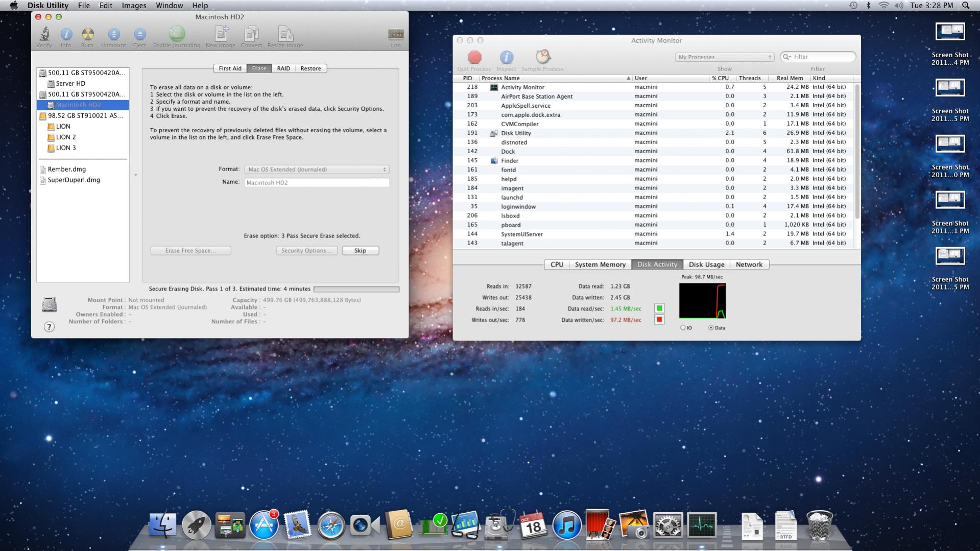The height and width of the screenshot is (551, 980).
Task: Click the Sample Process icon
Action: (x=542, y=57)
